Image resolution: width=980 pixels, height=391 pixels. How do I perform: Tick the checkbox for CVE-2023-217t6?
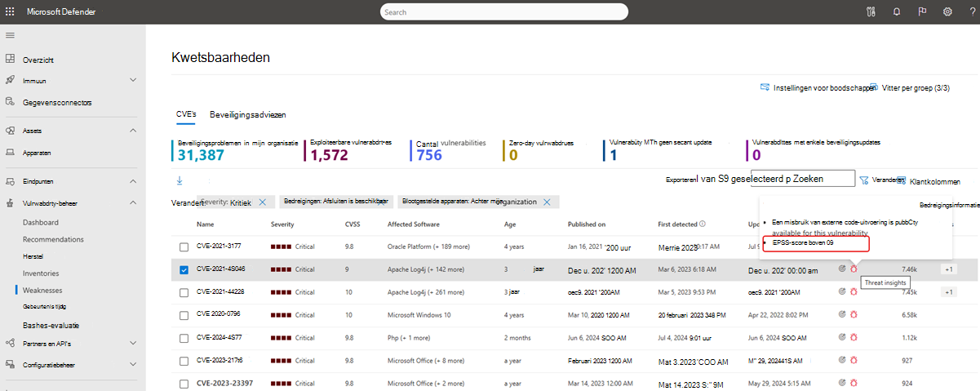(184, 360)
